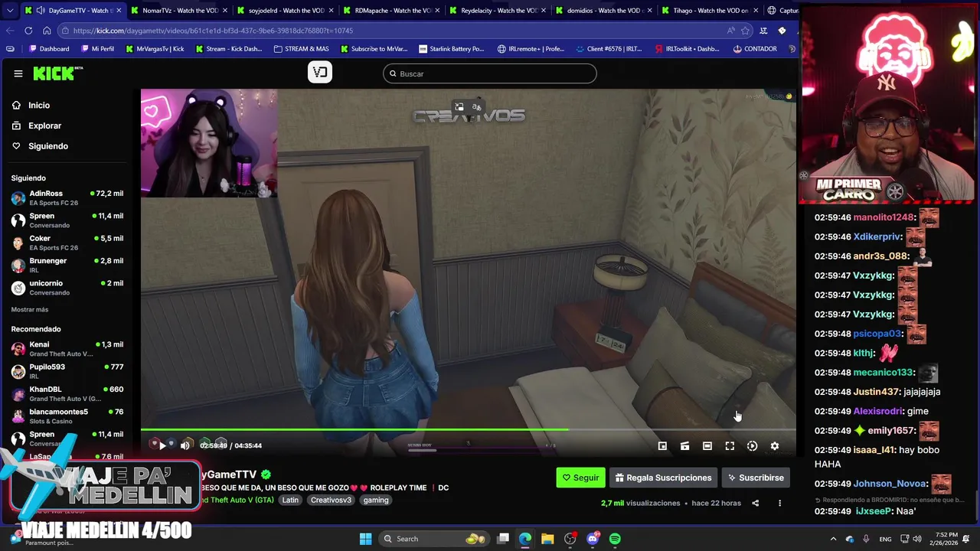Enter fullscreen video mode
This screenshot has height=551, width=980.
click(730, 446)
